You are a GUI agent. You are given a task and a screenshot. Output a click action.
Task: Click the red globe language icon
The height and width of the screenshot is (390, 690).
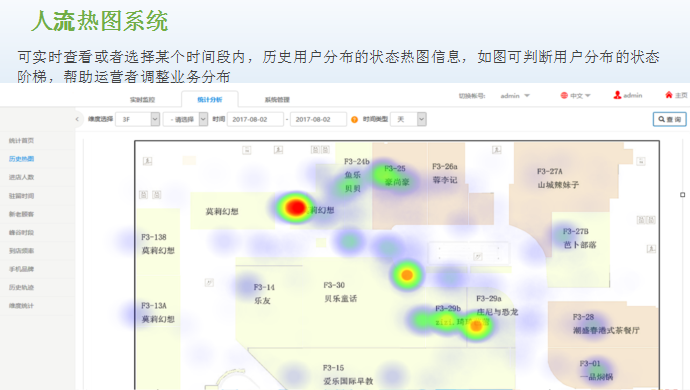click(x=564, y=95)
